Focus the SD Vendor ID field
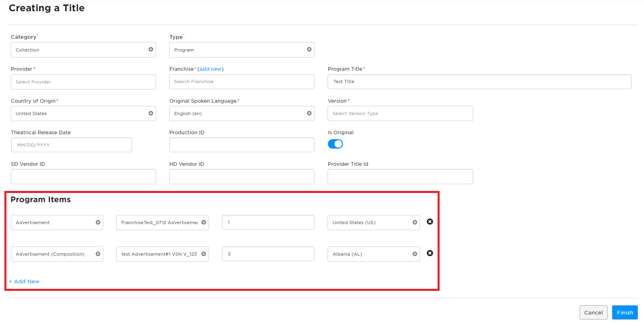The width and height of the screenshot is (644, 324). [83, 177]
